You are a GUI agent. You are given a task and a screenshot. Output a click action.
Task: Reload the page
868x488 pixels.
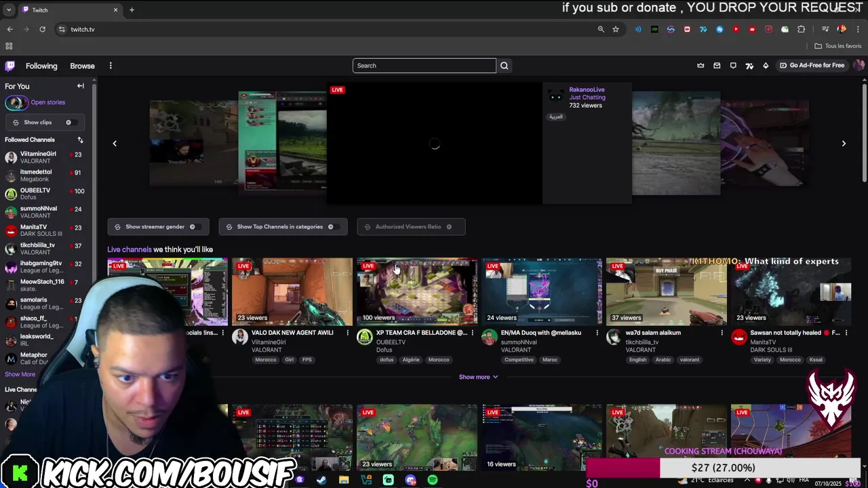coord(42,29)
